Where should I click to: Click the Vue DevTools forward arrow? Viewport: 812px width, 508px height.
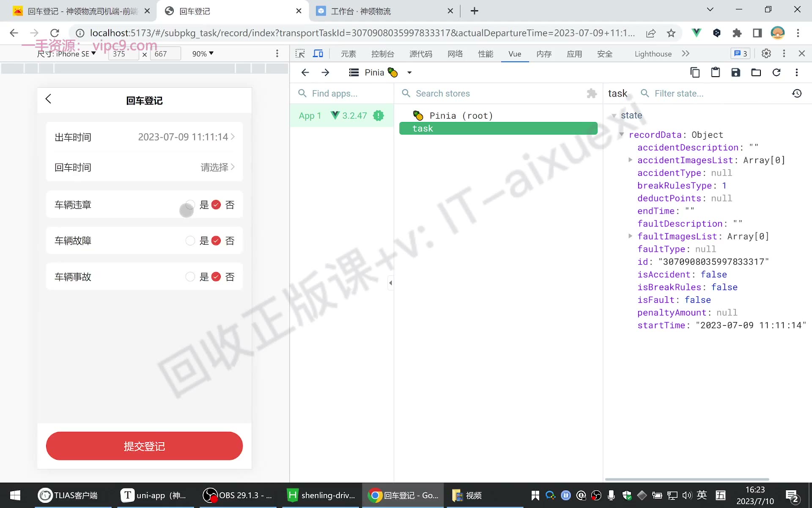pyautogui.click(x=325, y=72)
